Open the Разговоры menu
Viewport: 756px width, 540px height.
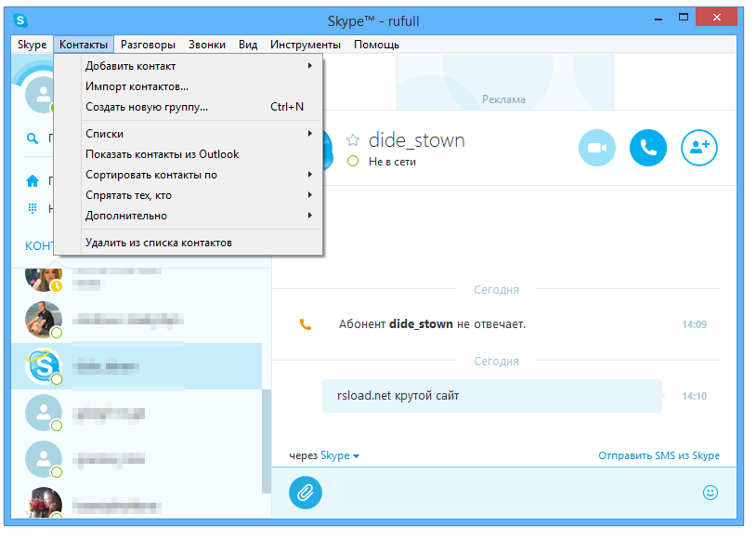click(148, 45)
